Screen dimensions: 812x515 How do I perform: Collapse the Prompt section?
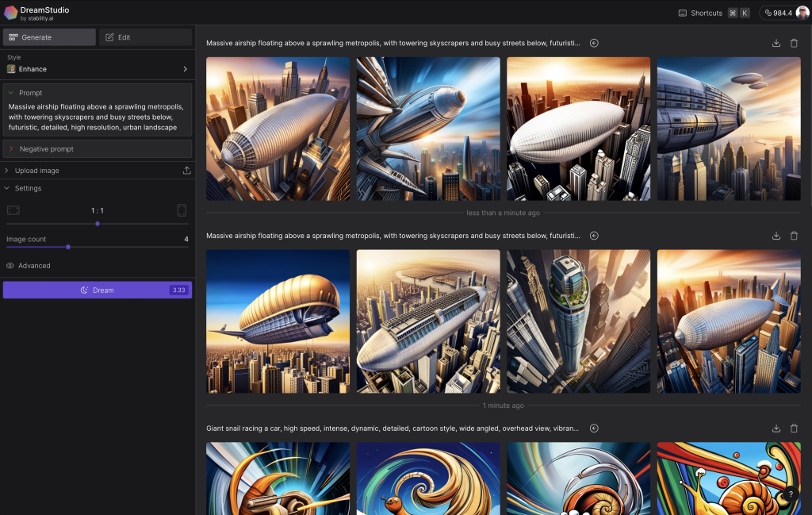(10, 93)
